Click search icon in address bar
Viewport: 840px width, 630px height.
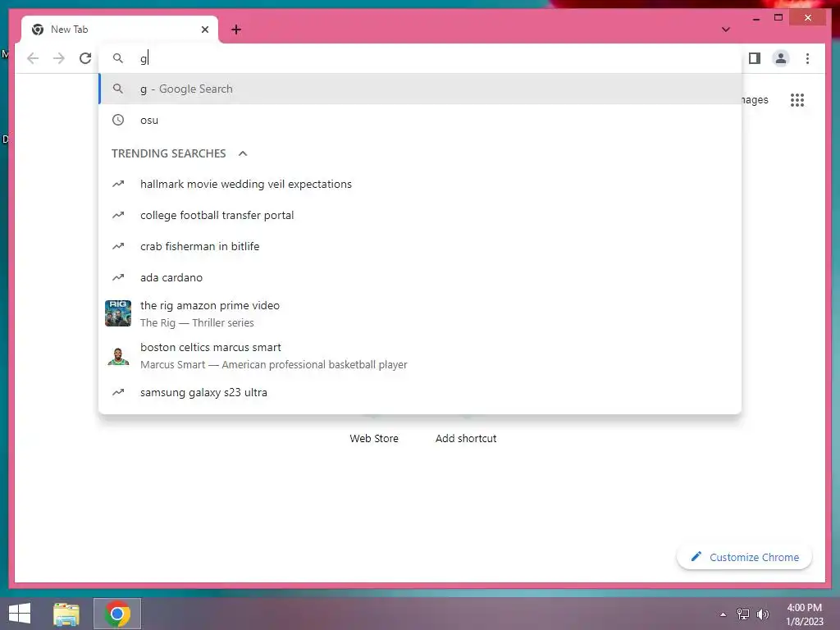point(118,58)
